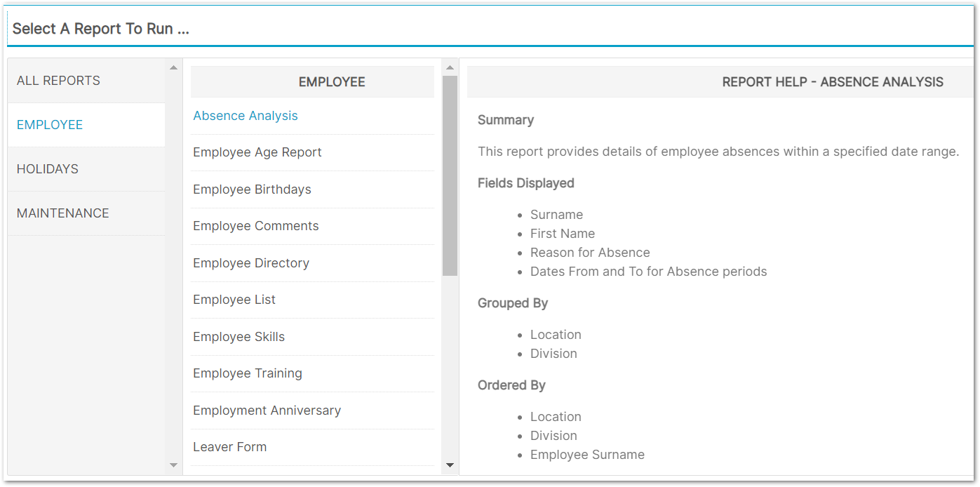Open the ALL REPORTS category
The width and height of the screenshot is (980, 487).
(x=86, y=81)
